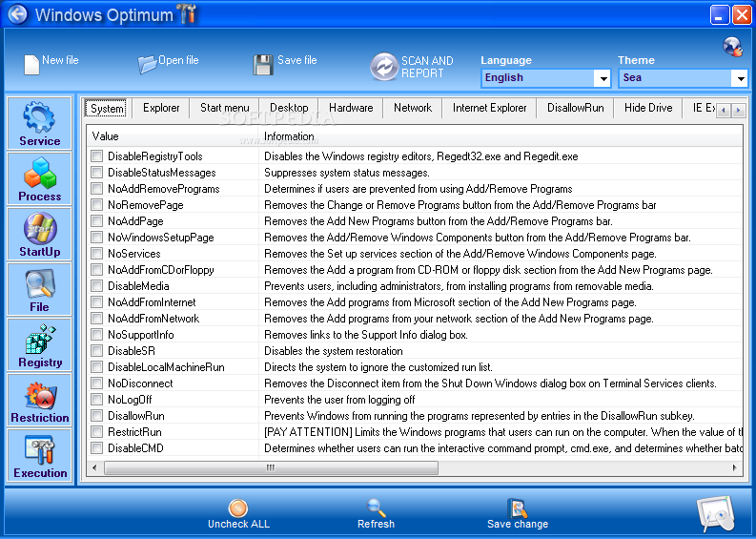Select the DisableLocalMachineRun row text
Screen dimensions: 756x539
pyautogui.click(x=166, y=367)
